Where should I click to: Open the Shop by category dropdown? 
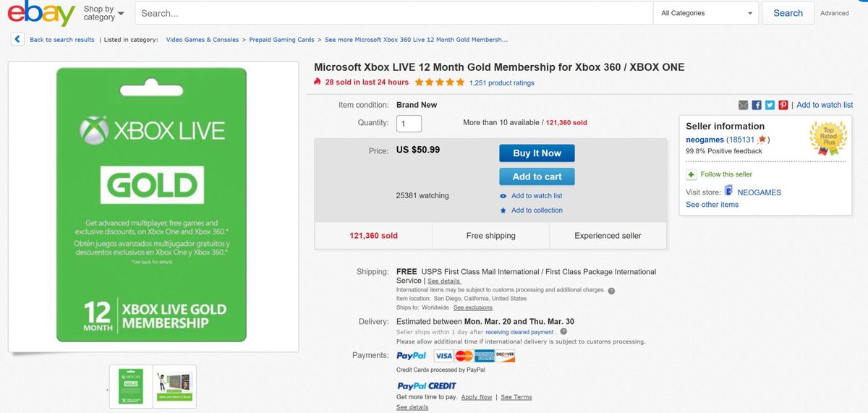pos(103,13)
